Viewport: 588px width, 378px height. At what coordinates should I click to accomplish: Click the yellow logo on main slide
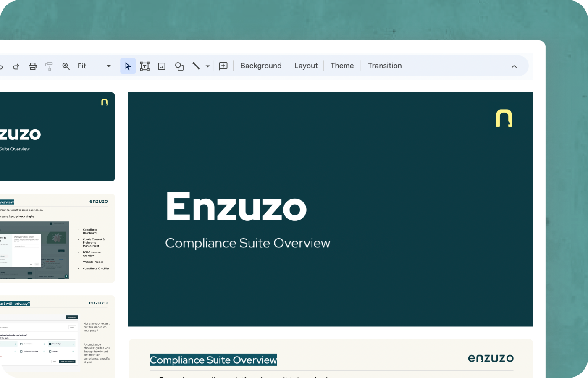[504, 118]
